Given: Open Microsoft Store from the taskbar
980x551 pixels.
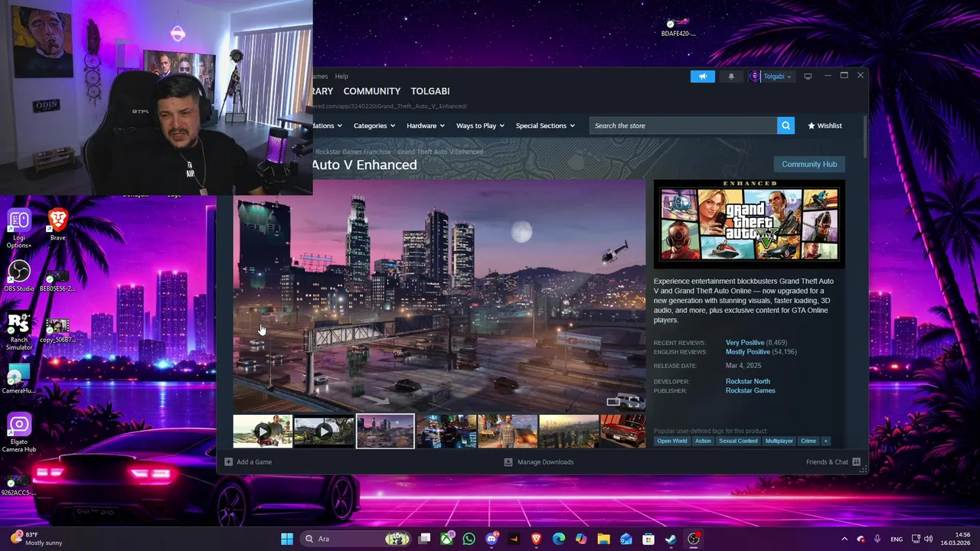Looking at the screenshot, I should click(x=648, y=539).
